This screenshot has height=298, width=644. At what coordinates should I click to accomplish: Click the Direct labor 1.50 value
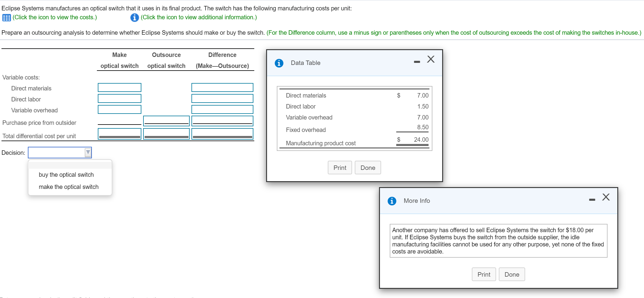pyautogui.click(x=423, y=106)
